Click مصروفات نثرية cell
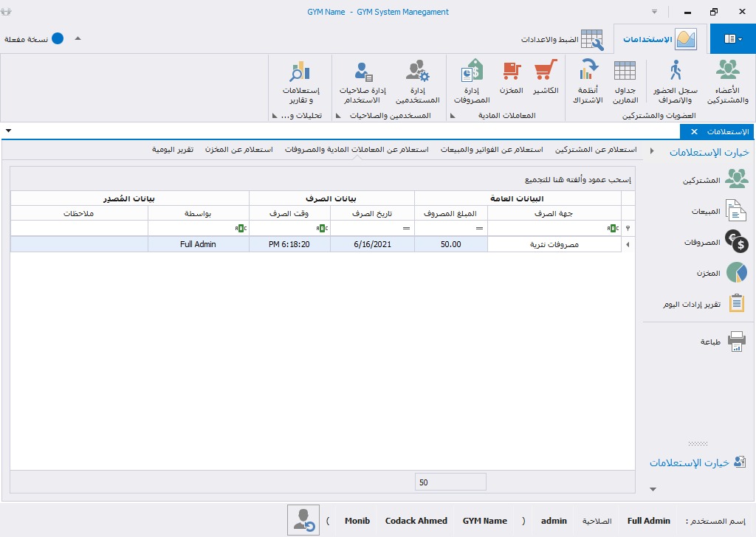 554,245
